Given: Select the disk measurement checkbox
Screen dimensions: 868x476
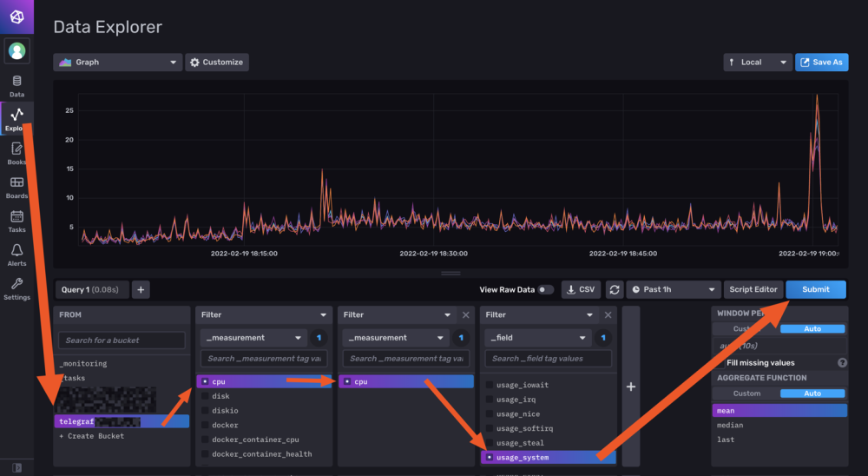Looking at the screenshot, I should (x=205, y=397).
